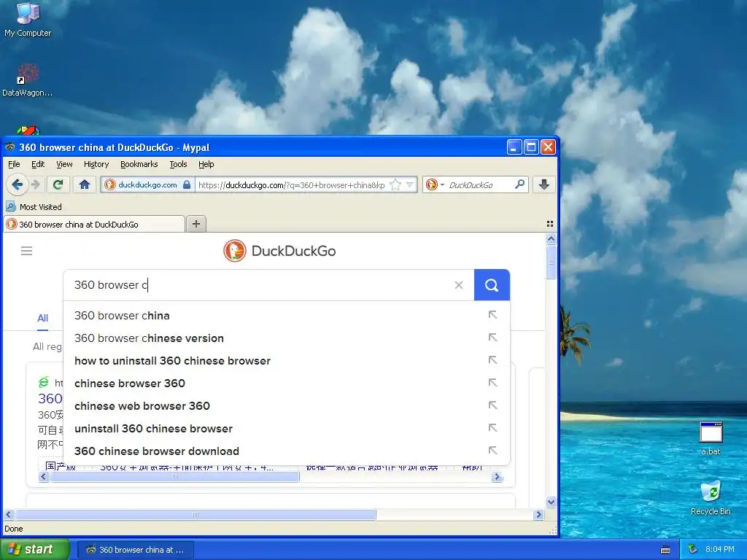
Task: Submit search with blue magnifier button
Action: pyautogui.click(x=492, y=285)
